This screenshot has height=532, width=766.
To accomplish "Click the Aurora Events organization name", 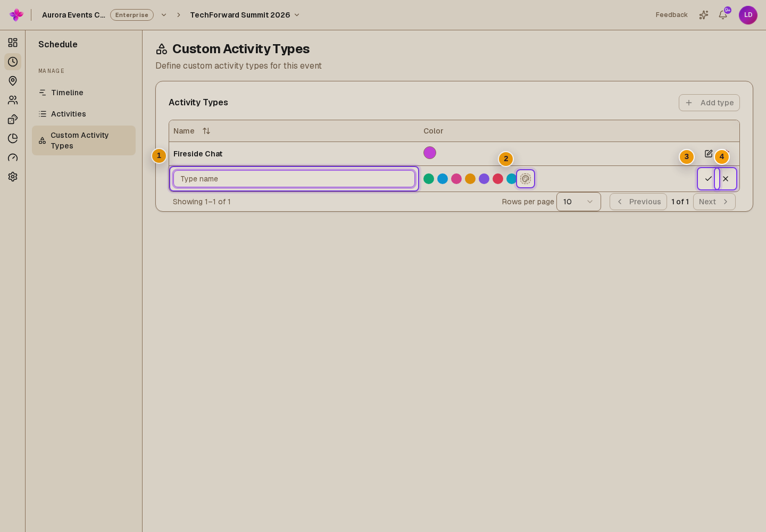I will [x=73, y=15].
